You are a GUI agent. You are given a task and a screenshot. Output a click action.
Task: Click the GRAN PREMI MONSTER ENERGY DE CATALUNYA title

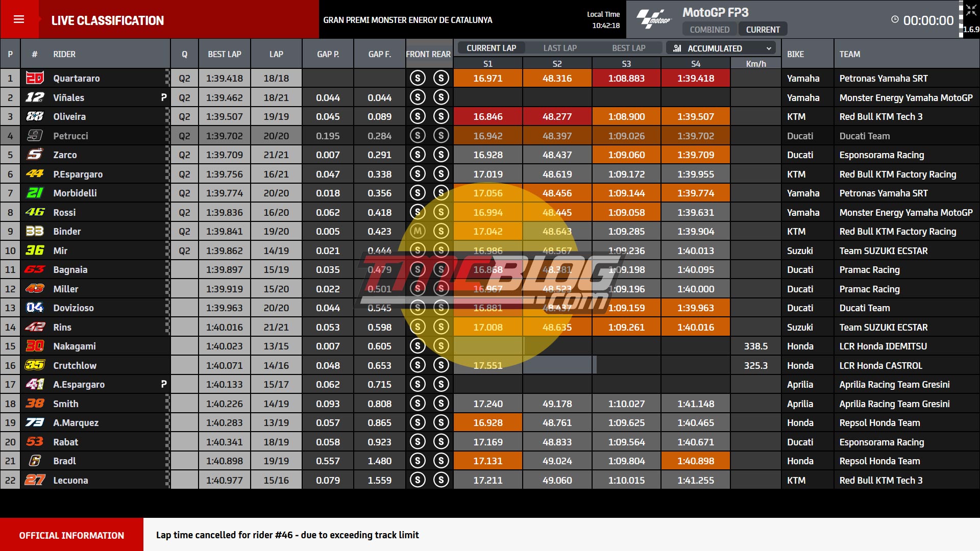tap(408, 20)
